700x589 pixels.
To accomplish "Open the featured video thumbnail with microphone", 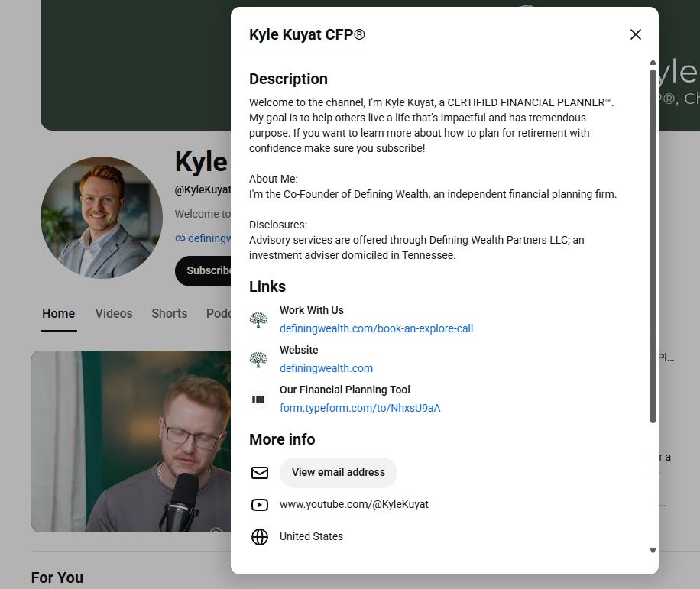I will [131, 442].
